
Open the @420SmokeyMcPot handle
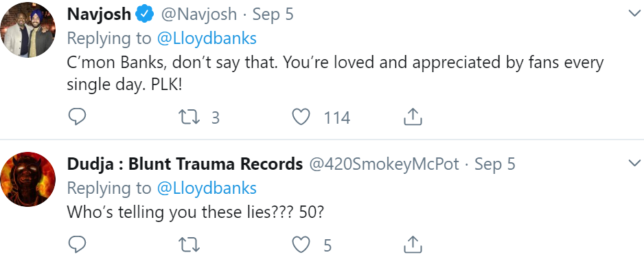pos(384,164)
